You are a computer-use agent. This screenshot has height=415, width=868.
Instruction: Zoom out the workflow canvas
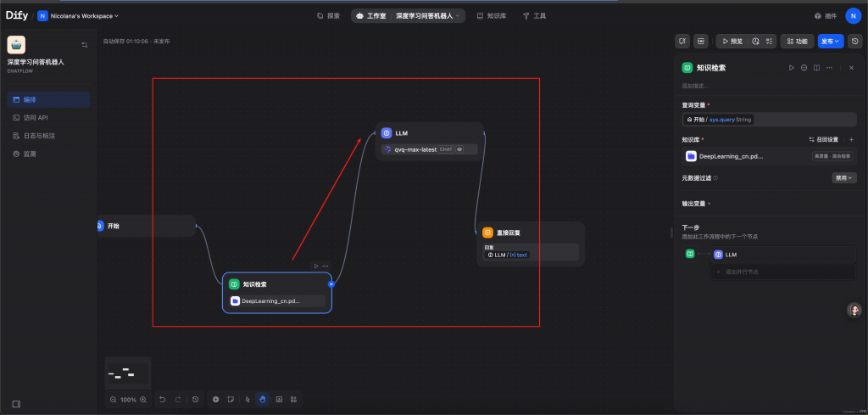(114, 399)
